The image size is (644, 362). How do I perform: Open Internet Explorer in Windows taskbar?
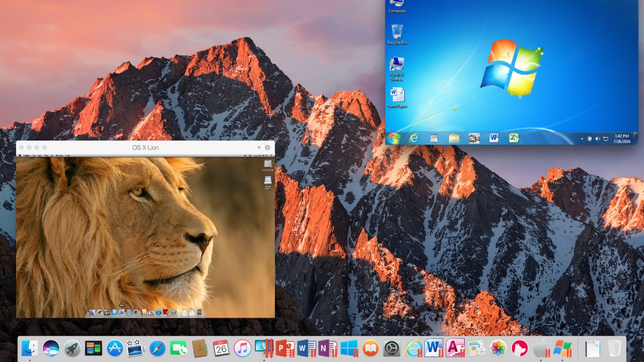tap(413, 138)
